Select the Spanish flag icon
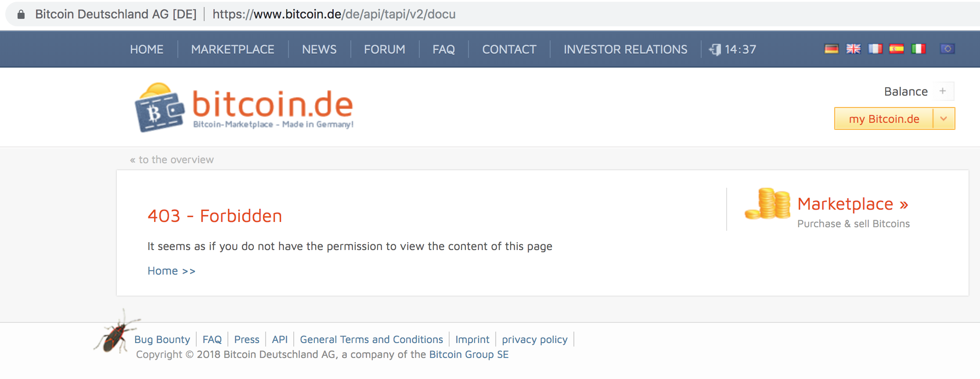 tap(897, 49)
